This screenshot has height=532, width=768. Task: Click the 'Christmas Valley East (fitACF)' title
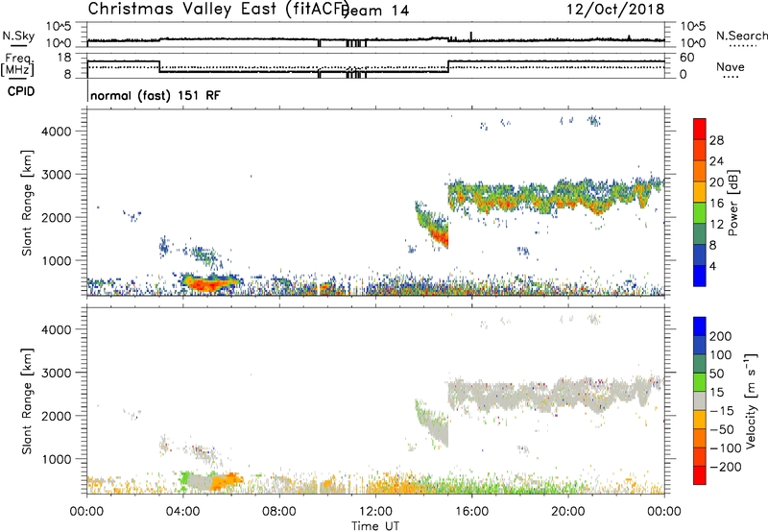(x=219, y=9)
